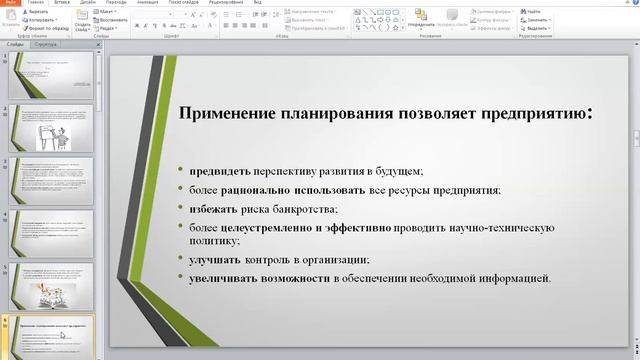This screenshot has width=640, height=360.
Task: Apply strikethrough to text
Action: [173, 26]
